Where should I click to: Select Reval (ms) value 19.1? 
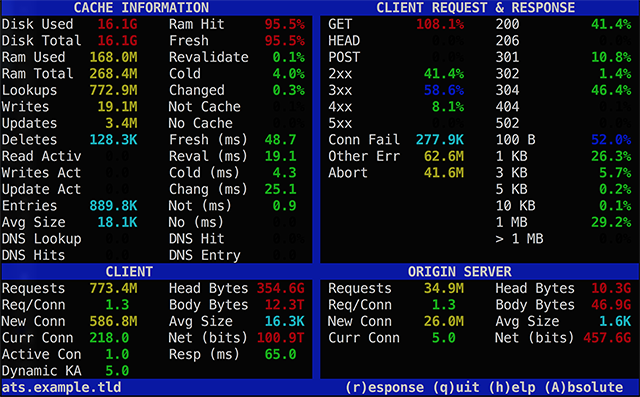[280, 156]
